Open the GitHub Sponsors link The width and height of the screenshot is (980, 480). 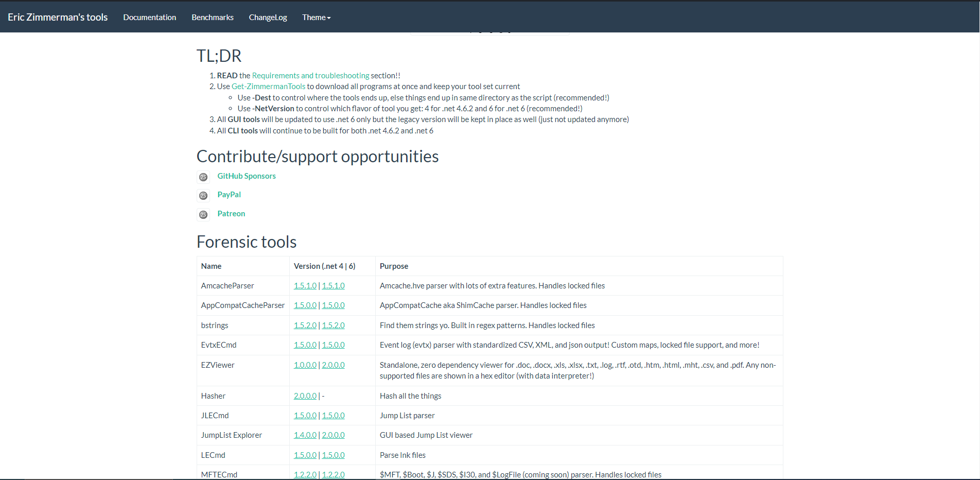click(247, 176)
